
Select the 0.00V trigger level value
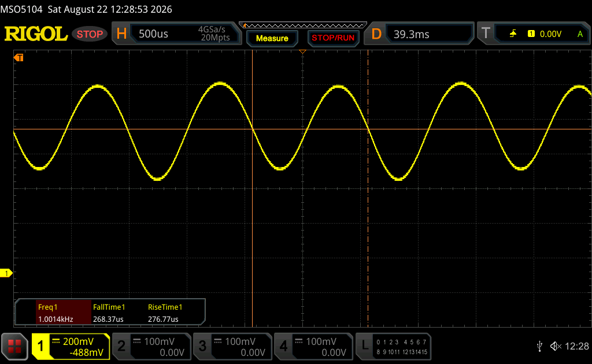(550, 34)
